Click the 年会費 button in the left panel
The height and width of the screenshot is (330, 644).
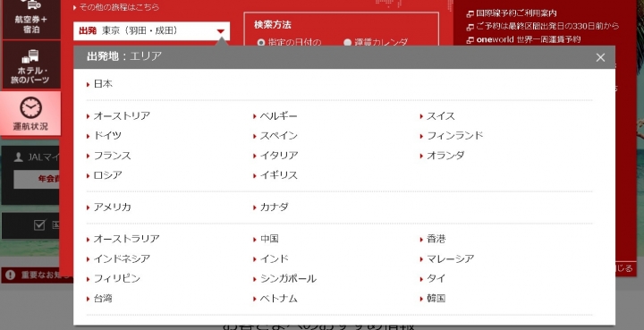click(37, 179)
